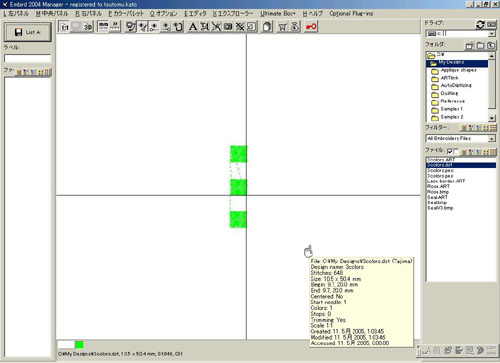The height and width of the screenshot is (363, 500).
Task: Click the shopping cart toolbar icon
Action: [283, 27]
